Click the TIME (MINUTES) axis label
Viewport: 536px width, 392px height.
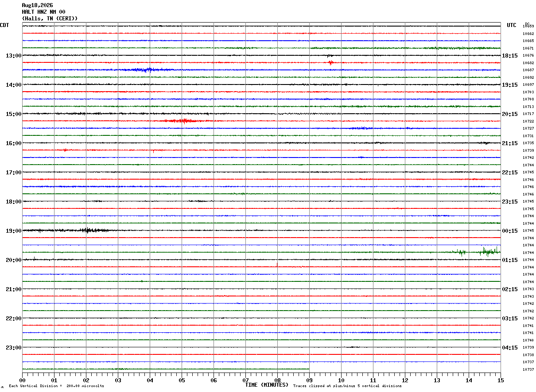click(x=267, y=385)
